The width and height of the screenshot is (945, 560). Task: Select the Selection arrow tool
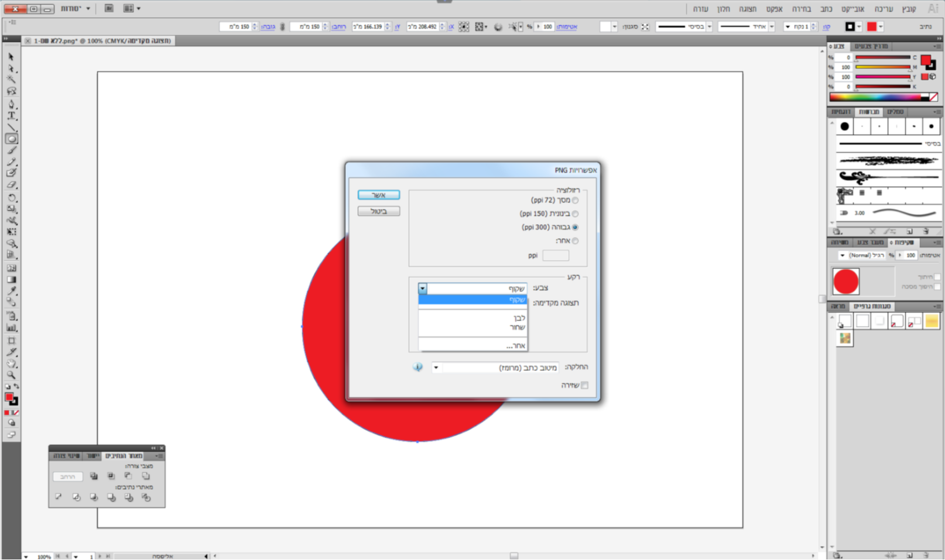pos(11,57)
